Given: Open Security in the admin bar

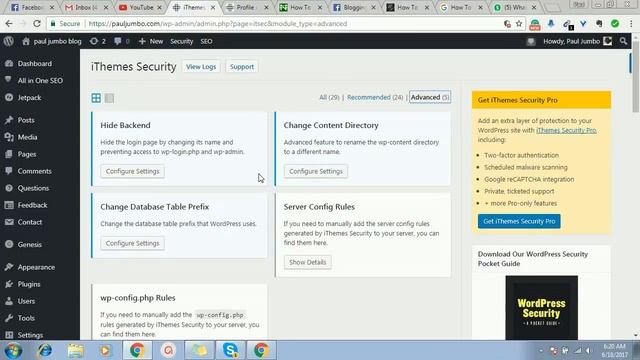Looking at the screenshot, I should (x=182, y=41).
